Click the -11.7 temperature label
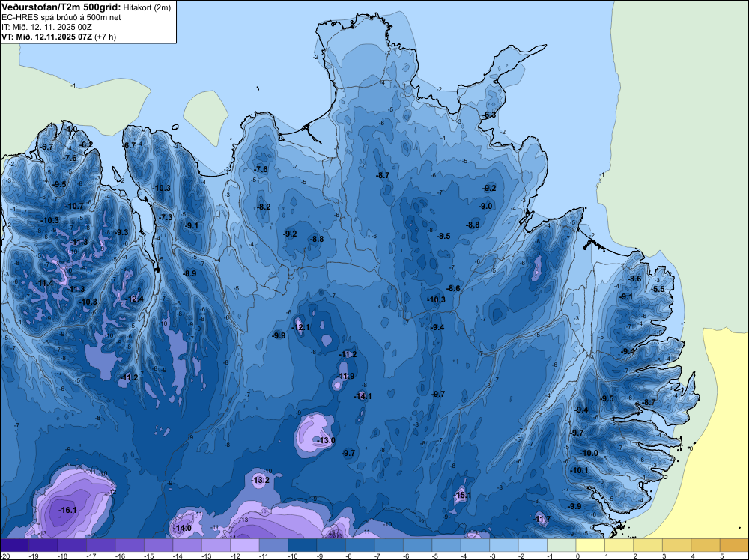 click(x=542, y=519)
